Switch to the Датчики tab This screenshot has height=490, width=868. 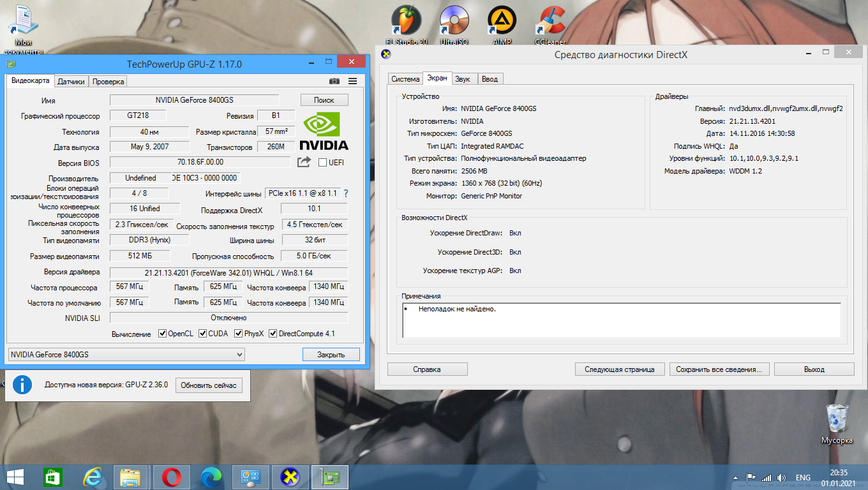71,82
